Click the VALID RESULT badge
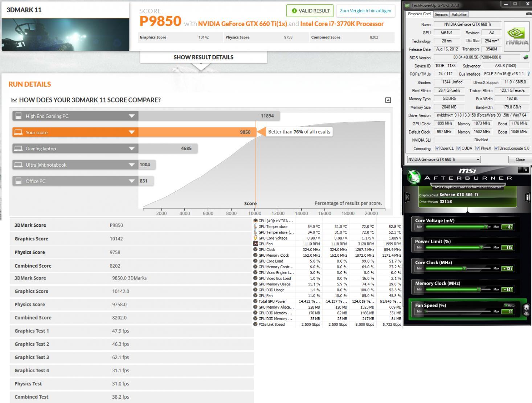Image resolution: width=532 pixels, height=403 pixels. point(310,11)
